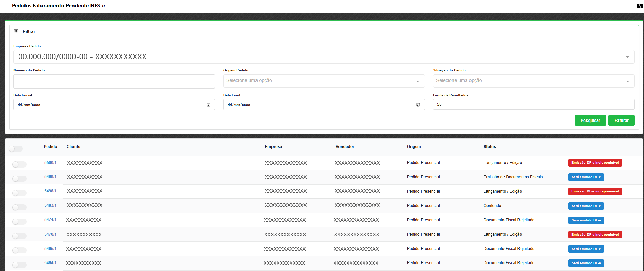The width and height of the screenshot is (644, 271).
Task: Click the grid layout icon at top right
Action: [640, 6]
